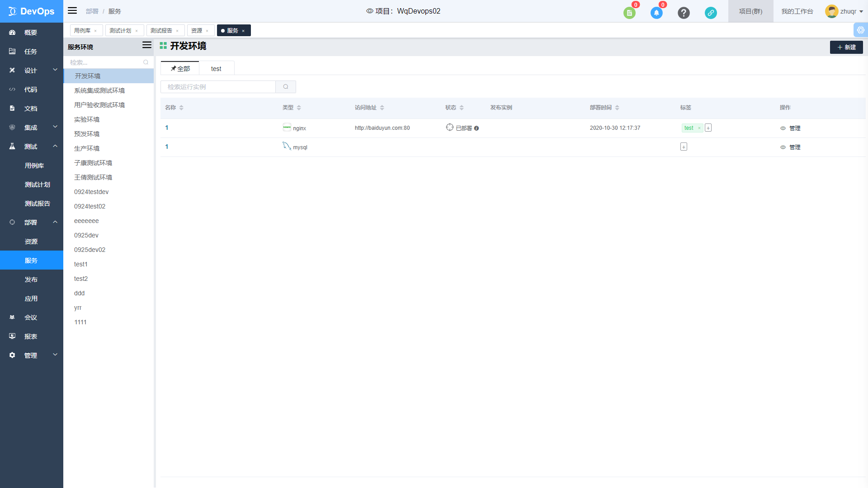Open the green document notification icon
868x488 pixels.
[x=629, y=13]
